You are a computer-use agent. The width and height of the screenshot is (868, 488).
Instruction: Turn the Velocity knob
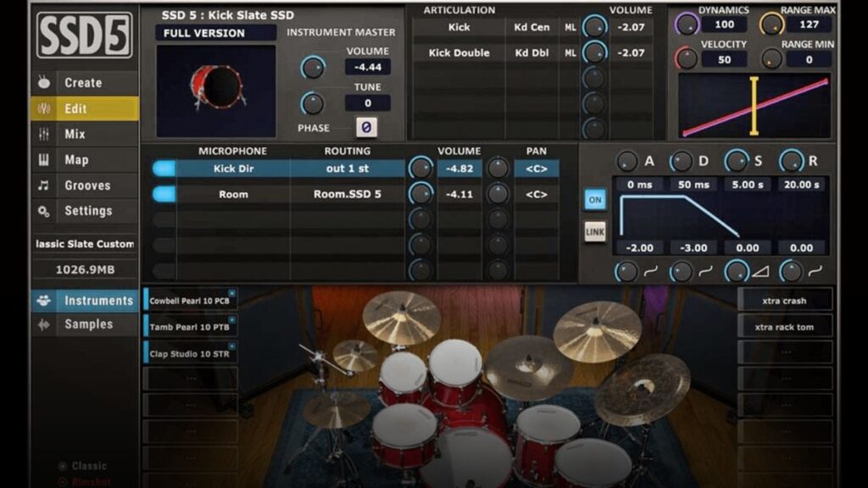(687, 58)
